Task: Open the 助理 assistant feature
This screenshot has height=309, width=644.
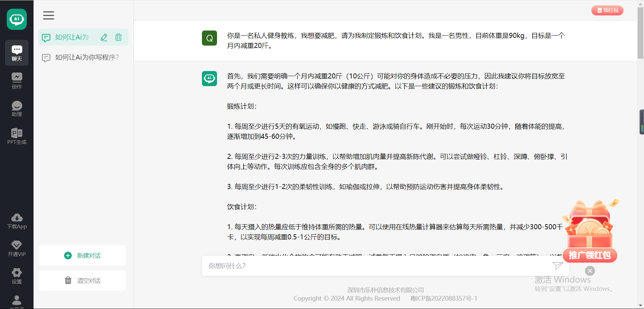Action: click(x=16, y=108)
